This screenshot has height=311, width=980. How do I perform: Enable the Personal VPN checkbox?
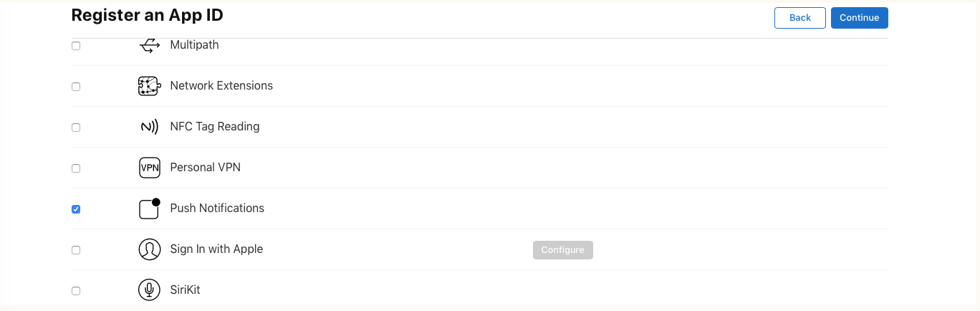76,168
